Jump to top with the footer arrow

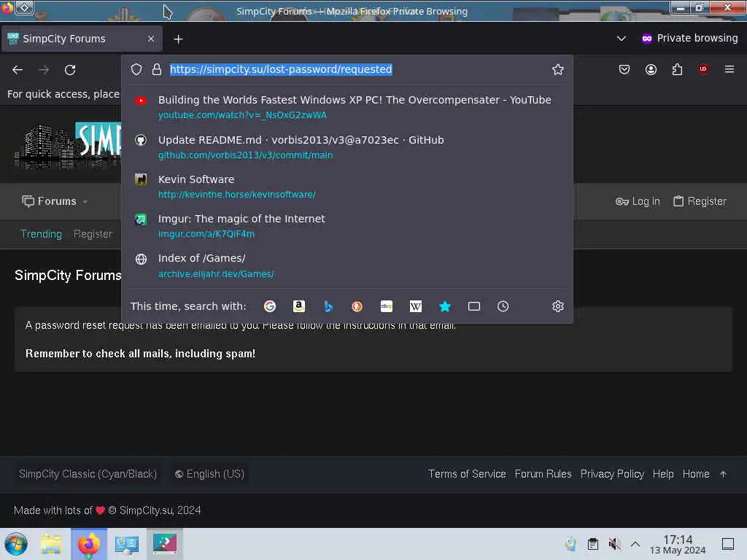pyautogui.click(x=723, y=474)
